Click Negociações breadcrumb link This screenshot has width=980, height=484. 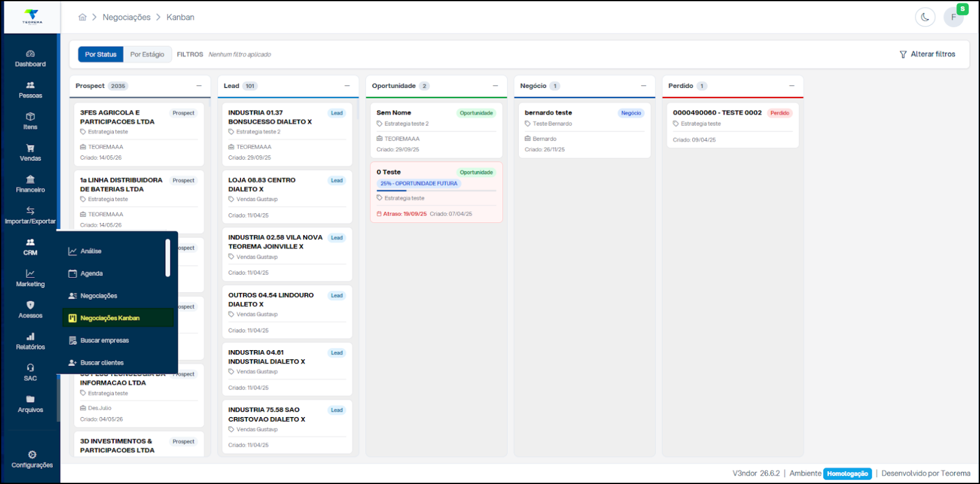click(127, 17)
